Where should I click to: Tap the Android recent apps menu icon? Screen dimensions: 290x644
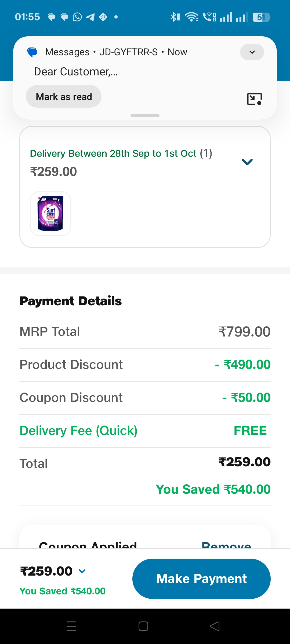coord(71,626)
